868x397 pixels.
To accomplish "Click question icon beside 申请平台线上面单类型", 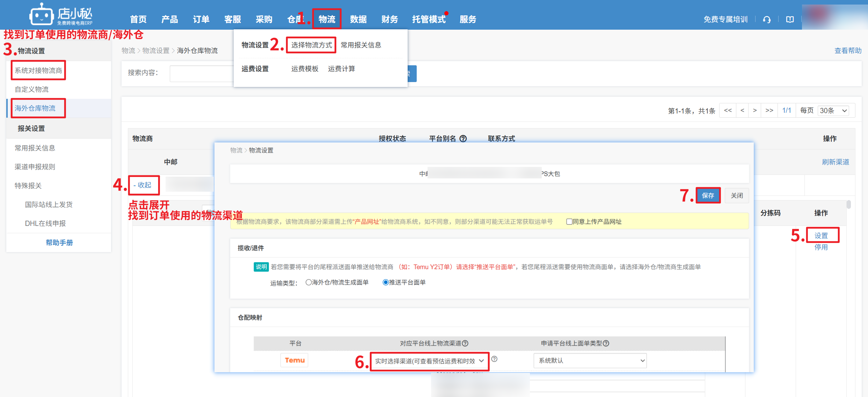I will [x=606, y=343].
